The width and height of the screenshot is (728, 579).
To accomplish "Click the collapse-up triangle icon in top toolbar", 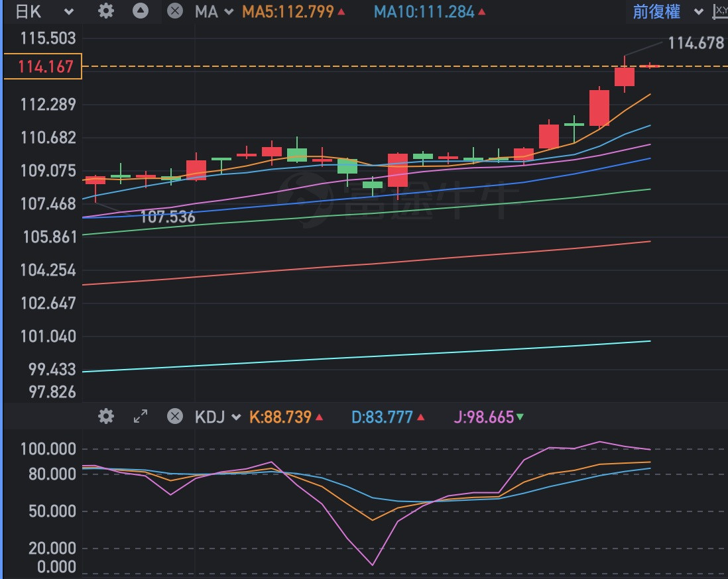I will [140, 11].
